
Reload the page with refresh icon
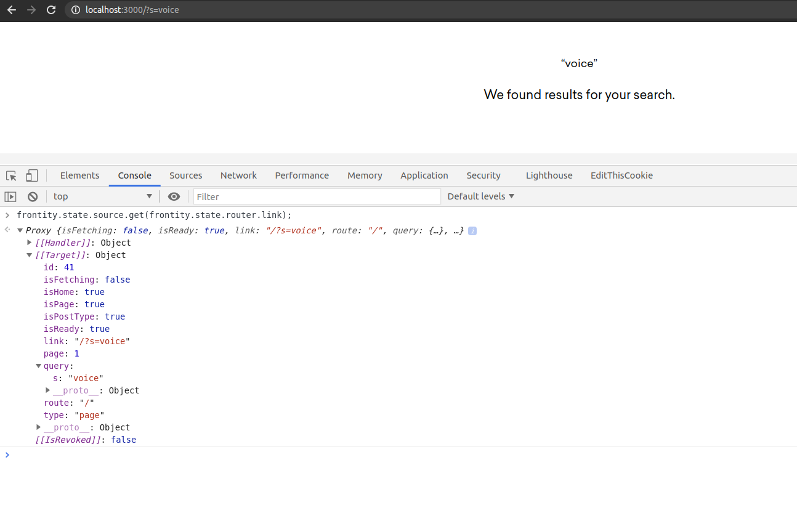[51, 10]
